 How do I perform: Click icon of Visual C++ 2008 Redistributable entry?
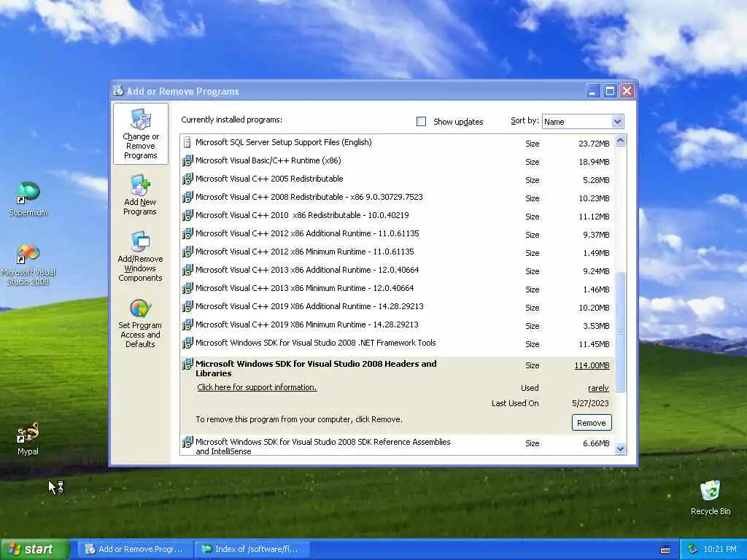(187, 197)
